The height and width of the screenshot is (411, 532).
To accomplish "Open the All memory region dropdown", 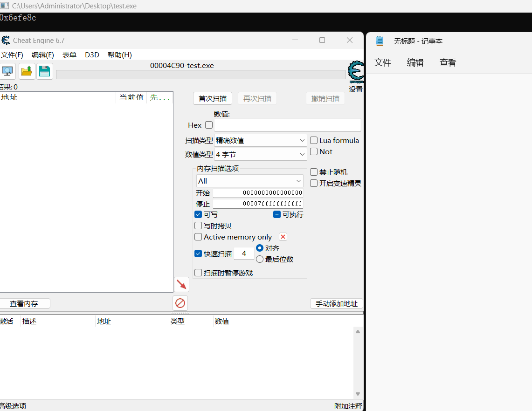I will tap(249, 181).
